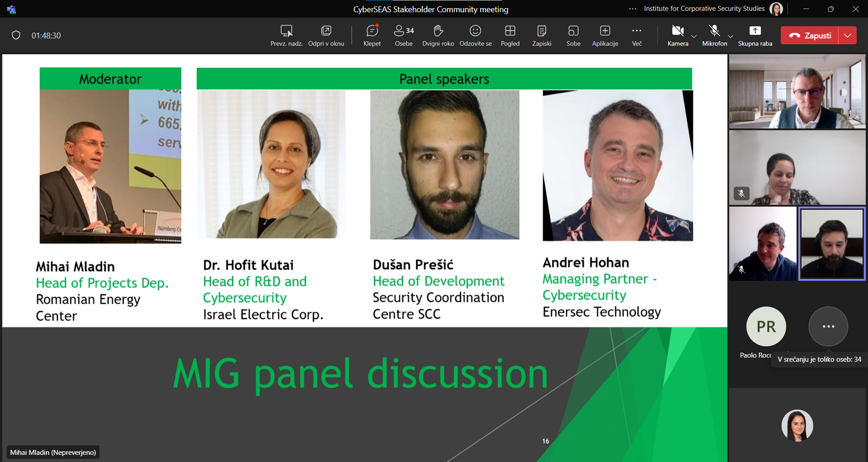The image size is (868, 462).
Task: Open the Pogled view options
Action: click(x=510, y=35)
